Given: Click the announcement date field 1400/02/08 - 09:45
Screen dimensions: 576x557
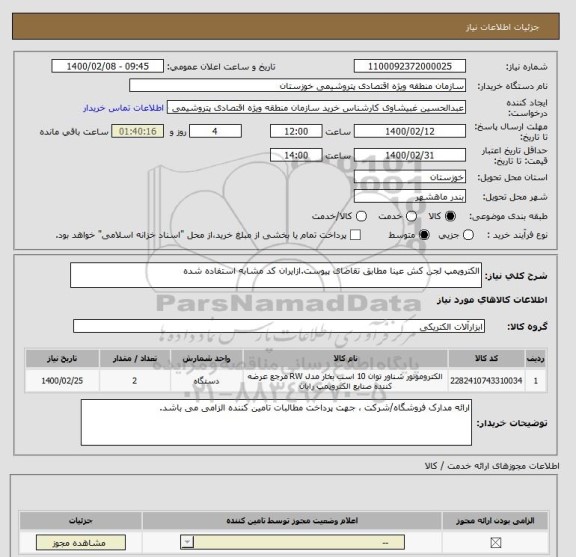Looking at the screenshot, I should (108, 67).
